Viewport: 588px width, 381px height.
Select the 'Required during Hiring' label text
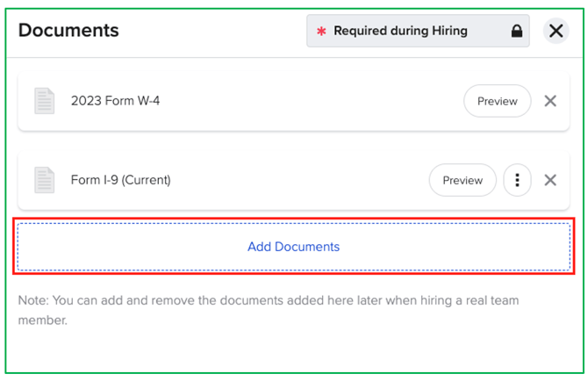(400, 31)
